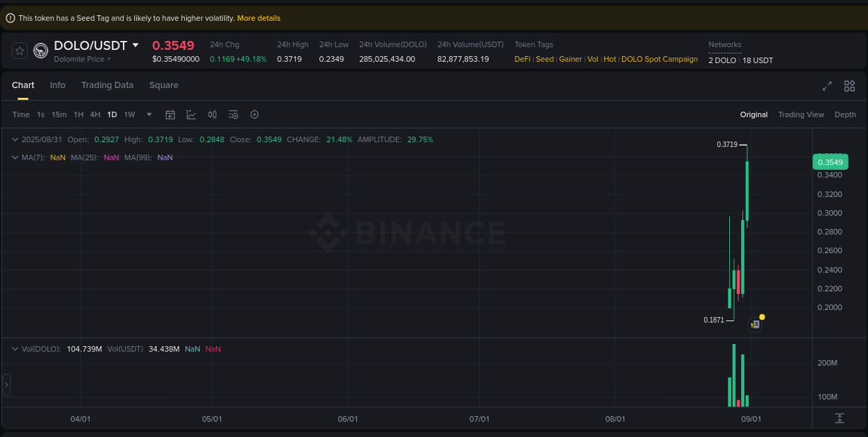Open the calendar date range picker
Viewport: 868px width, 437px height.
170,114
